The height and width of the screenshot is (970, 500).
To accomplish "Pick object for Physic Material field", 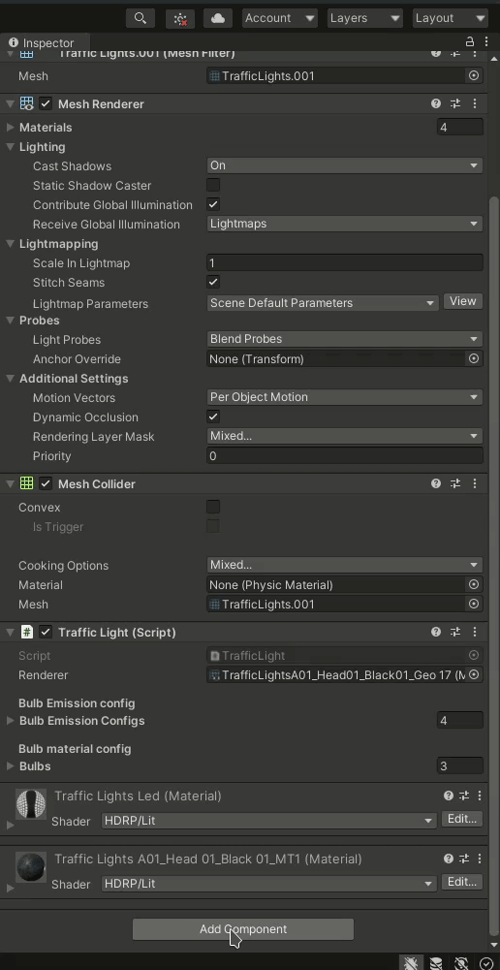I will 473,584.
